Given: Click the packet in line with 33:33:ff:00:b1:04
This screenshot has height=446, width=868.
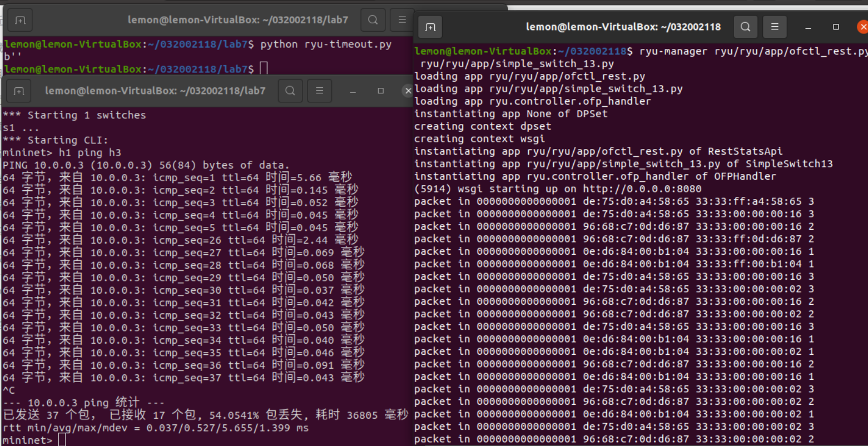Looking at the screenshot, I should click(x=614, y=264).
